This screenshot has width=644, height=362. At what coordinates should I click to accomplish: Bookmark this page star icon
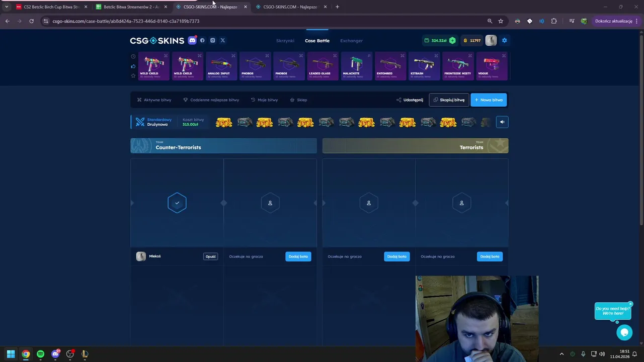501,21
